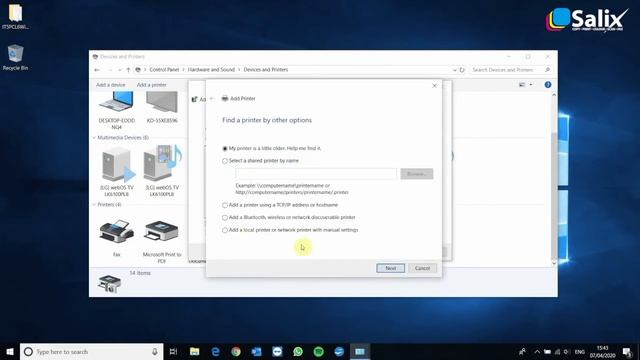Click the printer icon beside Add Printer title
This screenshot has height=360, width=640.
point(225,98)
